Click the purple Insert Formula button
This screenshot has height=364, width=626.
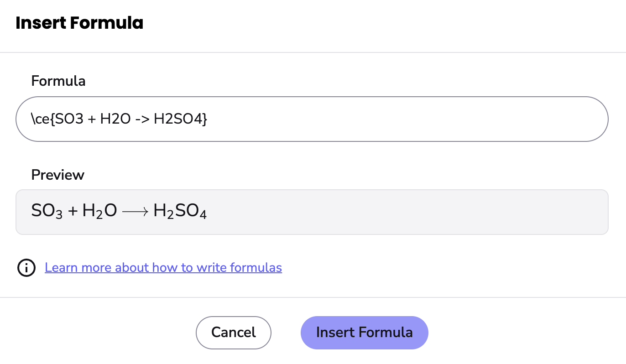[364, 333]
